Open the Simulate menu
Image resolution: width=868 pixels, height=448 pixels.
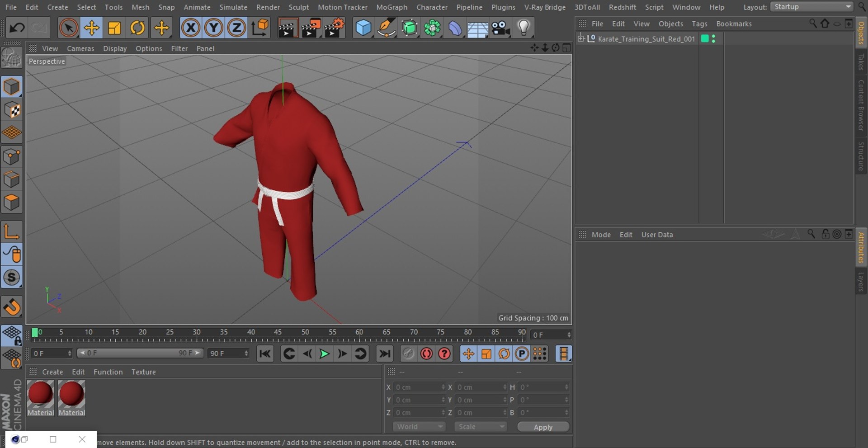point(233,7)
